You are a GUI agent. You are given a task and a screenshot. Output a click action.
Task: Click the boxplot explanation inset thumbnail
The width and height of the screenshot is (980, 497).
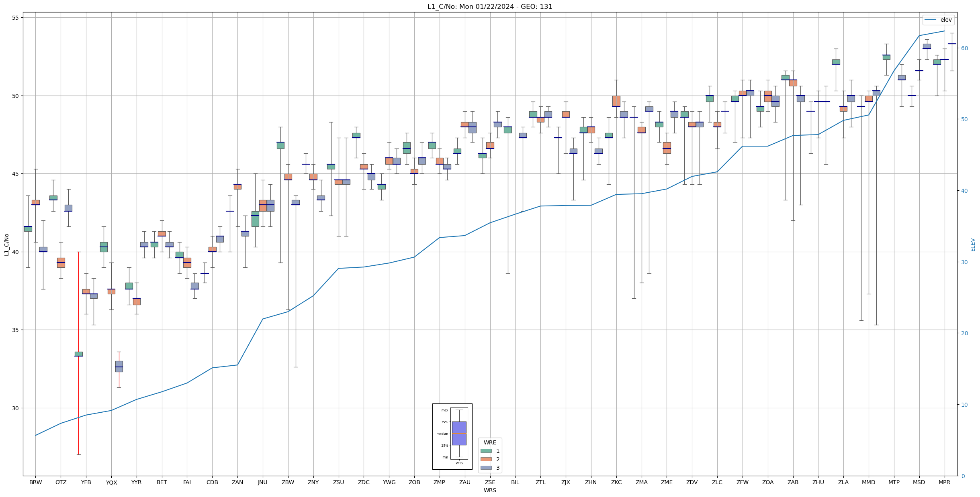pos(452,436)
